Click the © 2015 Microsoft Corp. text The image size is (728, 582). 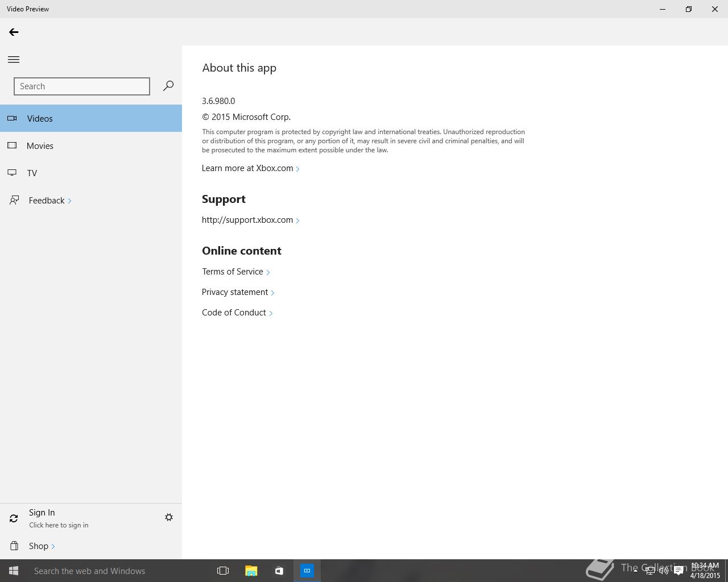point(246,117)
